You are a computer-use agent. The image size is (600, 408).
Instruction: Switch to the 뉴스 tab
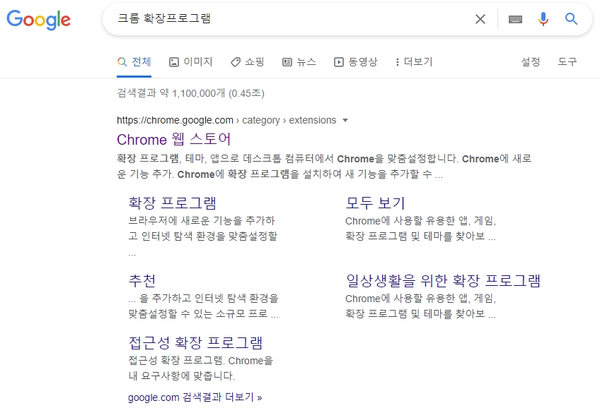[x=299, y=62]
